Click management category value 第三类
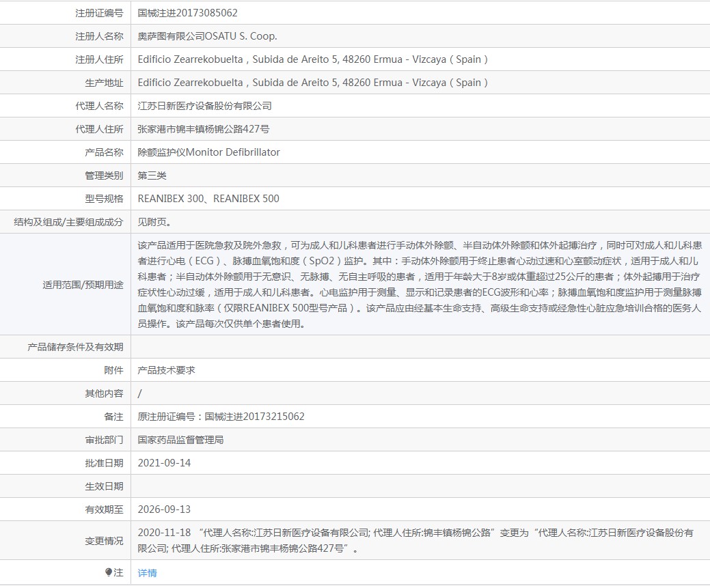Viewport: 710px width, 588px height. click(x=152, y=176)
